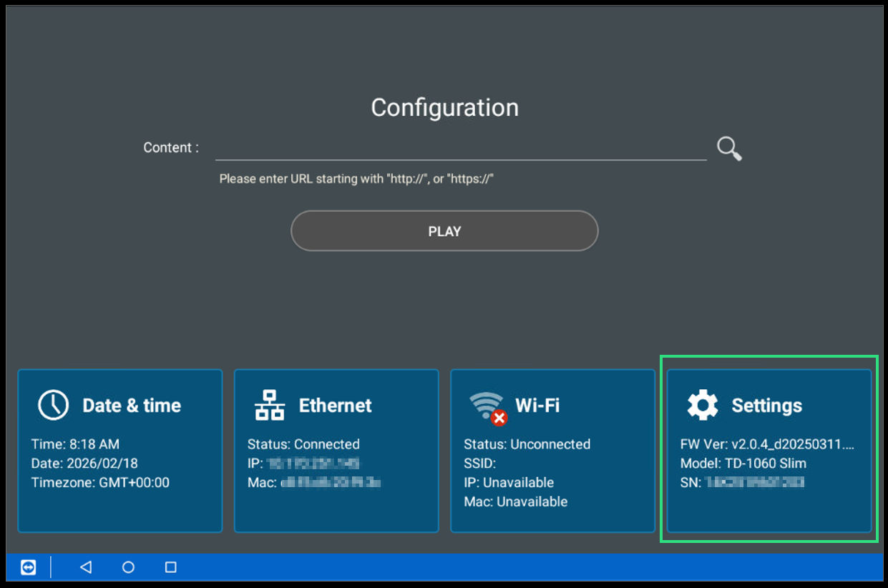Open the Settings tile heading
The height and width of the screenshot is (588, 888).
[x=766, y=406]
